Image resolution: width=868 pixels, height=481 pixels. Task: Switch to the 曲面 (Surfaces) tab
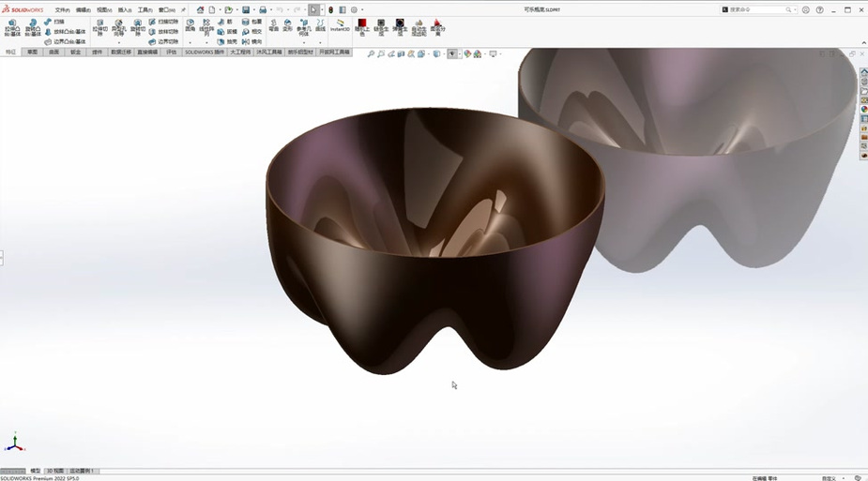pos(54,53)
